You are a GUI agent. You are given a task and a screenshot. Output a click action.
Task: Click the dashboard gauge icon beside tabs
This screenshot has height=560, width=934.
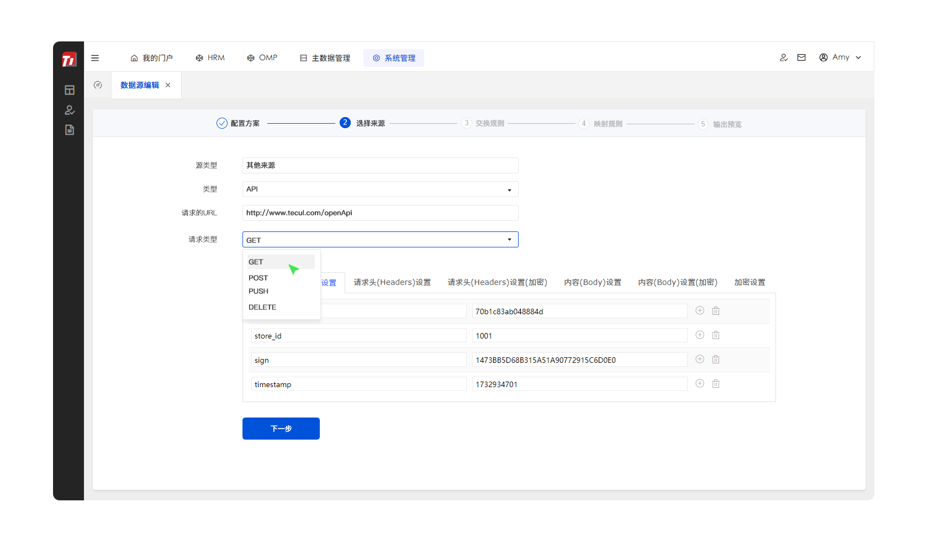(98, 85)
